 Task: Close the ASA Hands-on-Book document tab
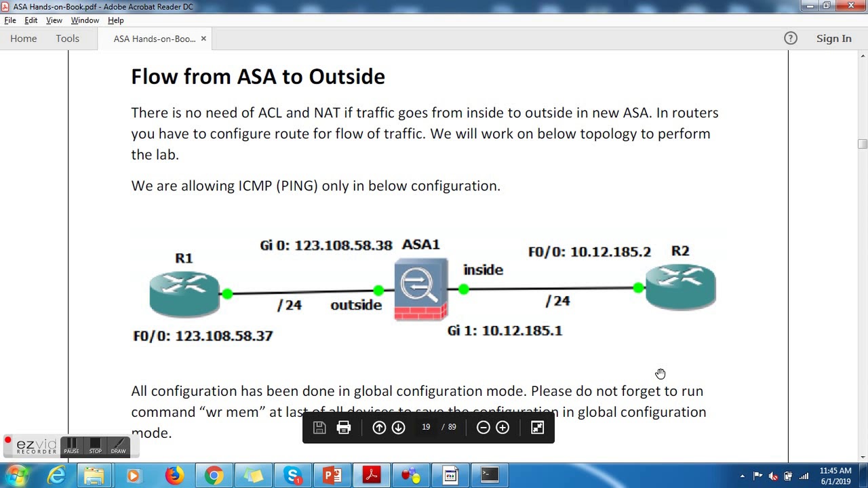click(x=203, y=39)
